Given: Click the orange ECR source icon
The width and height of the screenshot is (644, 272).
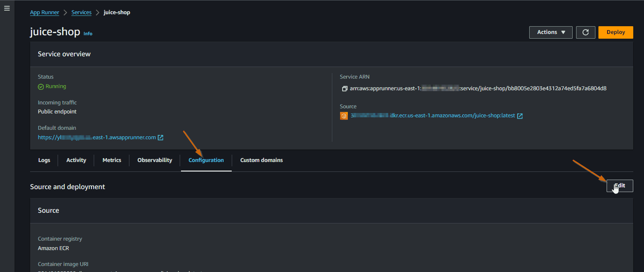Looking at the screenshot, I should click(344, 116).
